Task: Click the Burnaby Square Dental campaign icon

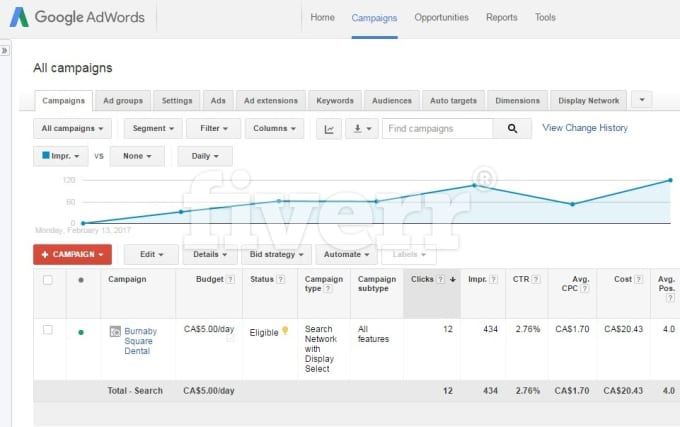Action: (115, 332)
